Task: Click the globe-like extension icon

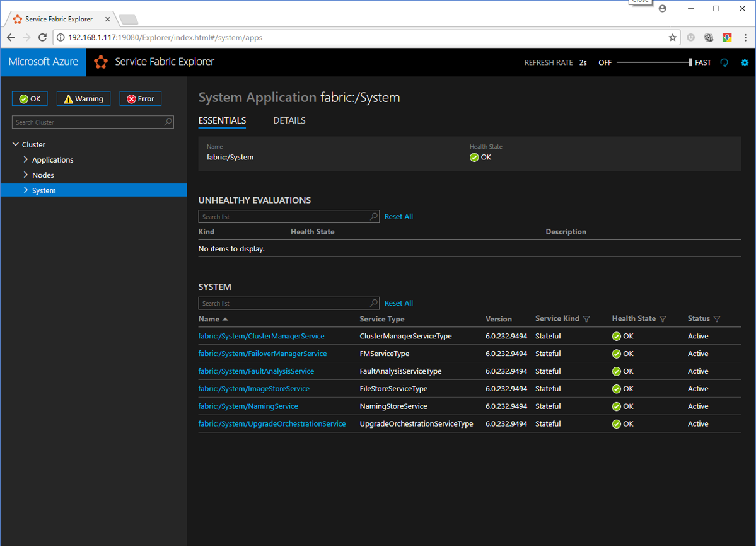Action: pos(709,38)
